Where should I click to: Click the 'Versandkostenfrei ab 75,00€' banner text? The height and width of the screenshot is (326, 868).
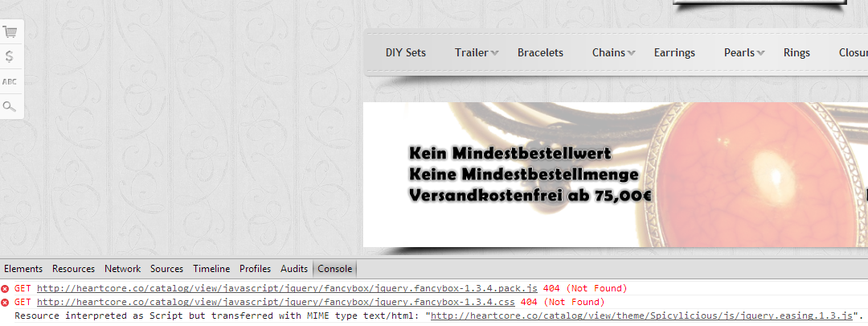coord(530,196)
